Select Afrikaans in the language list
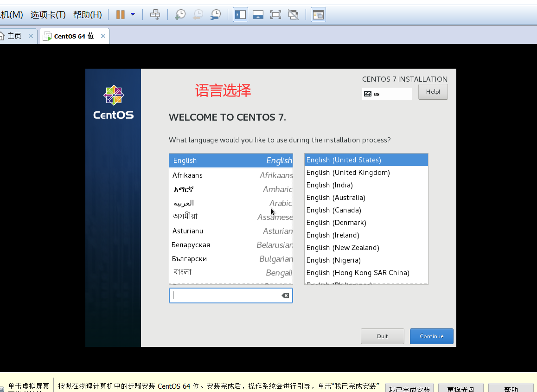 point(231,175)
